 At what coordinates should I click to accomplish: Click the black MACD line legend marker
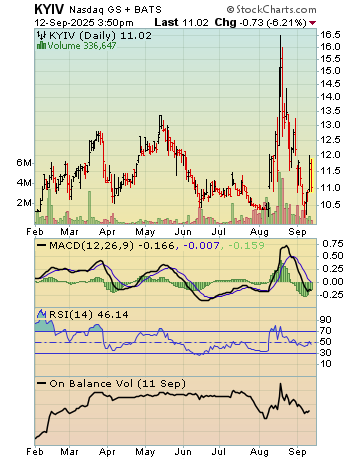[41, 245]
